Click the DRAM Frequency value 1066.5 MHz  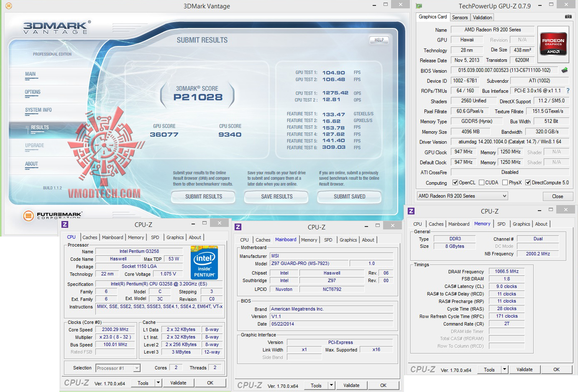pos(507,271)
